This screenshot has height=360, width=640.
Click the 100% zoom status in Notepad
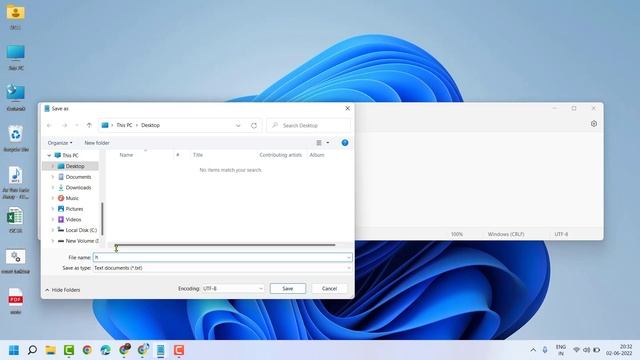tap(457, 234)
